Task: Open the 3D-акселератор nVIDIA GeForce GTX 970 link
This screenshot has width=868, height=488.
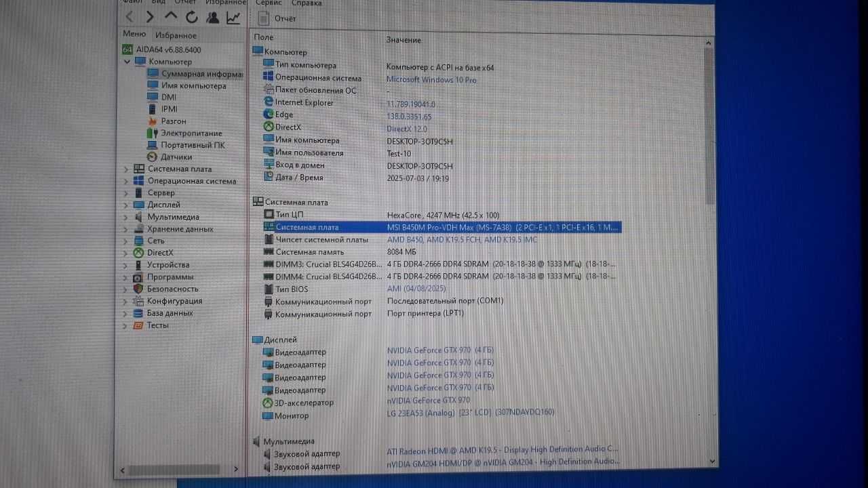Action: (x=428, y=401)
